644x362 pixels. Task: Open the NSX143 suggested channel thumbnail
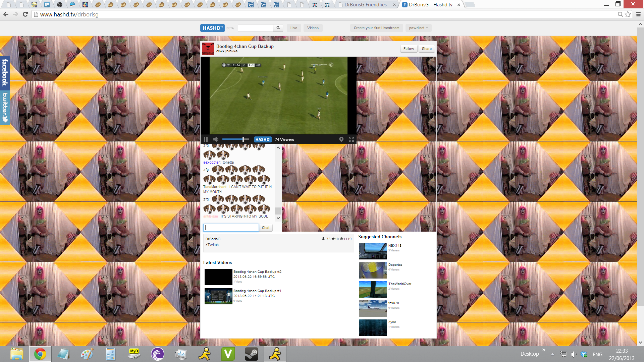373,251
